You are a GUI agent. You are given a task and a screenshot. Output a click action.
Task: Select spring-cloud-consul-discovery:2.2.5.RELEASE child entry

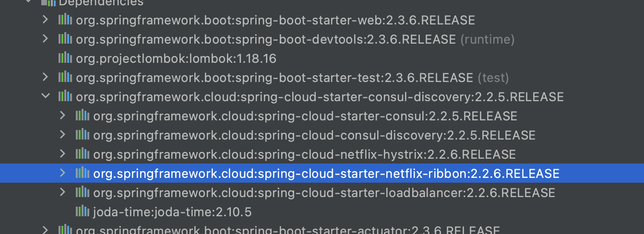coord(314,135)
